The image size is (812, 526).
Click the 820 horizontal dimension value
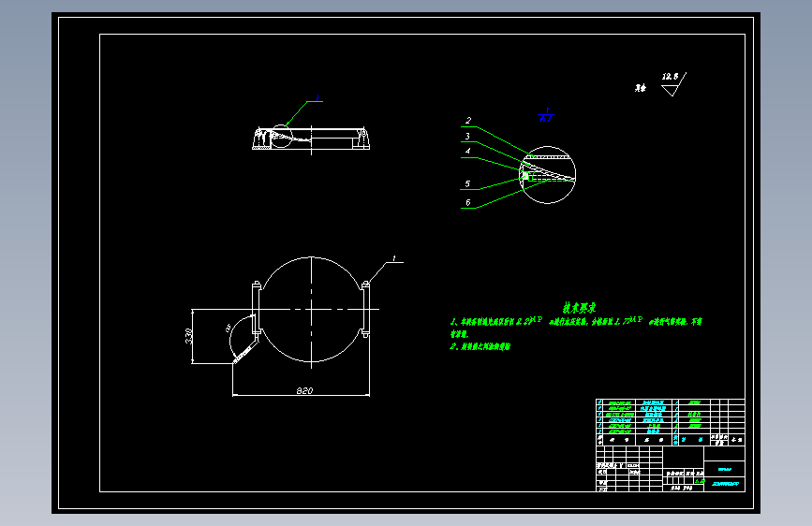pyautogui.click(x=304, y=390)
